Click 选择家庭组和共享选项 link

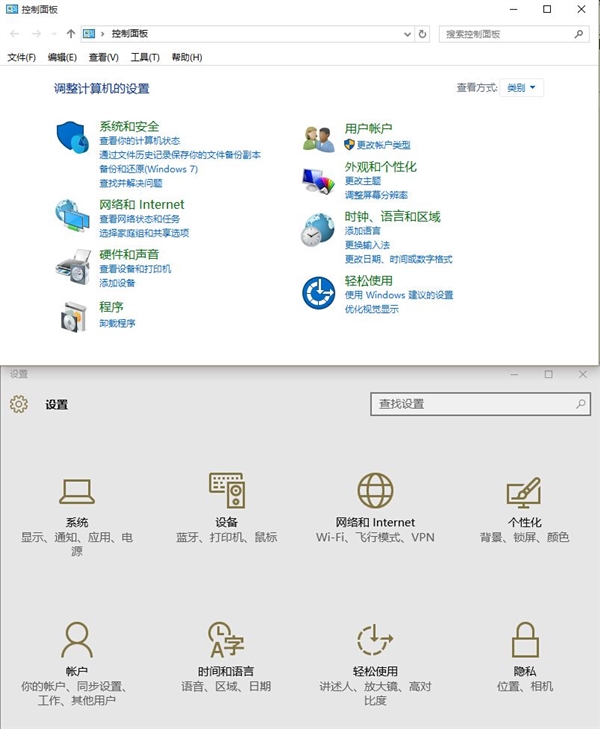pos(144,232)
